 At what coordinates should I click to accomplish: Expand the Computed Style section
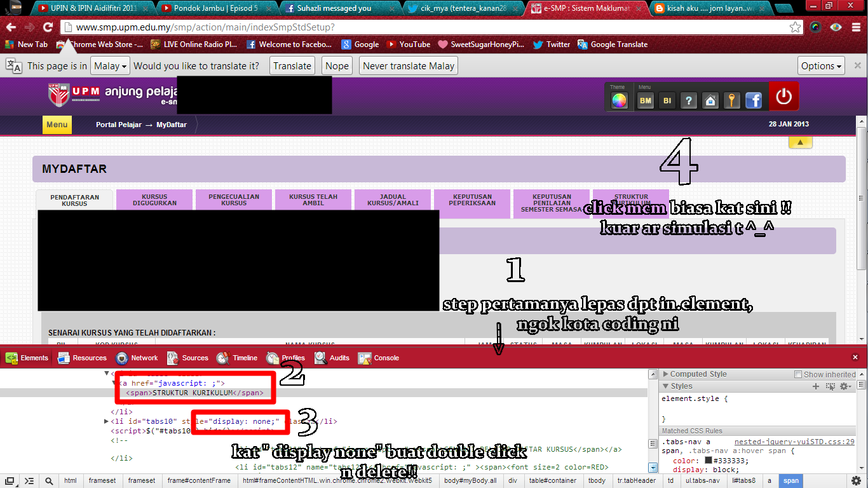point(666,374)
